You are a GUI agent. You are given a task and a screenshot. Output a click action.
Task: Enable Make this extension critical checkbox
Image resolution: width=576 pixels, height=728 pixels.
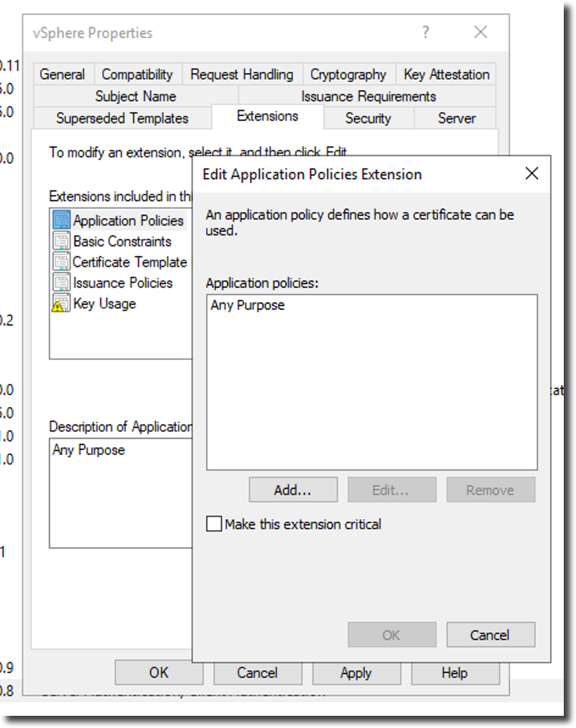coord(214,524)
